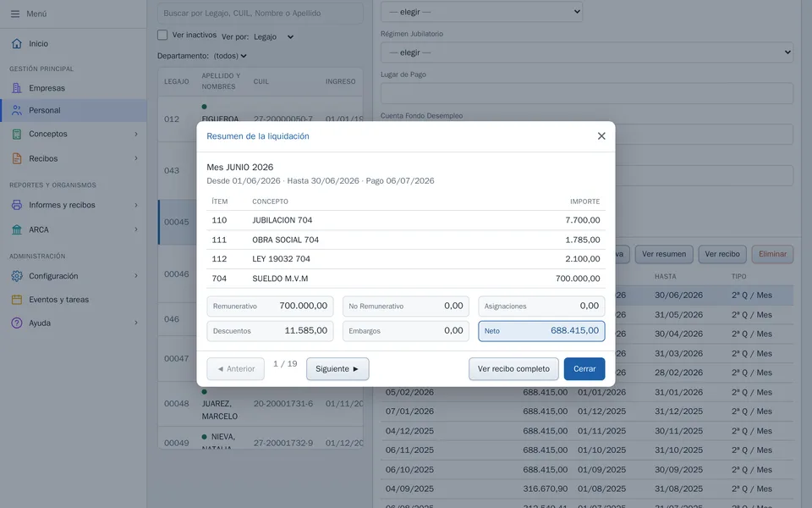This screenshot has height=508, width=812.
Task: Click the Empresas building icon
Action: coord(17,88)
